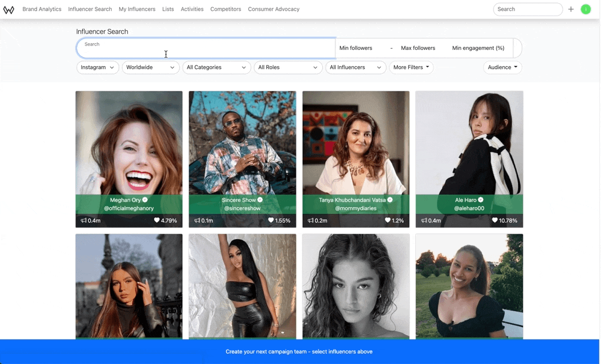Click the @sincereshow handle
Screen dimensions: 601x364
click(242, 208)
